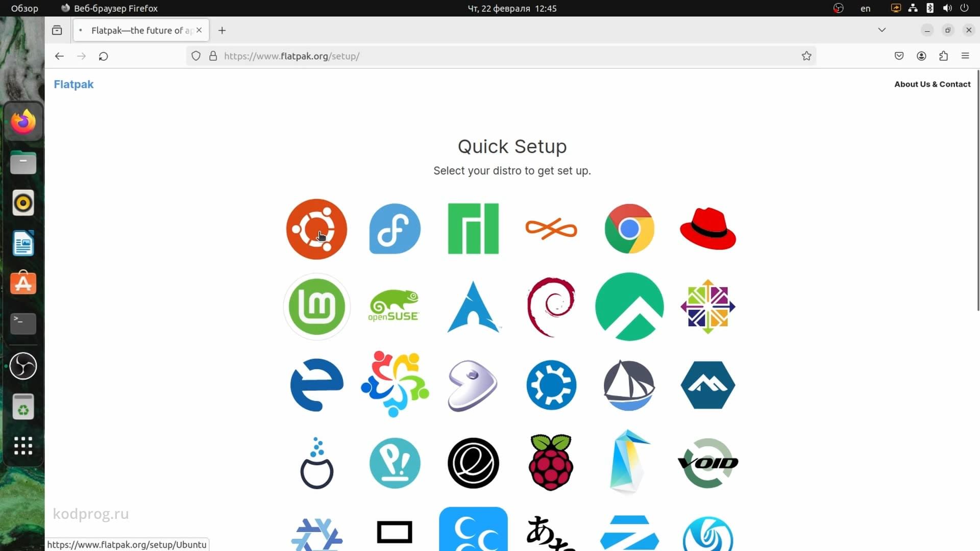Pick the bubbling cauldron distro logo
This screenshot has width=980, height=551.
click(x=316, y=463)
